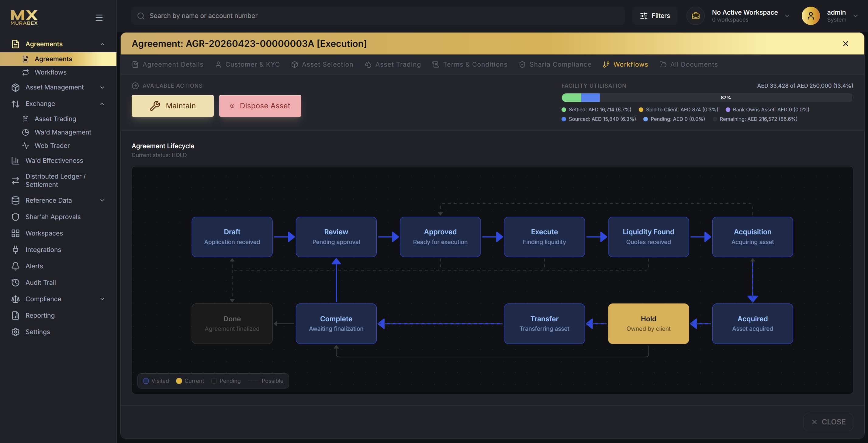This screenshot has width=868, height=443.
Task: Click the Visited legend swatch
Action: tap(146, 381)
